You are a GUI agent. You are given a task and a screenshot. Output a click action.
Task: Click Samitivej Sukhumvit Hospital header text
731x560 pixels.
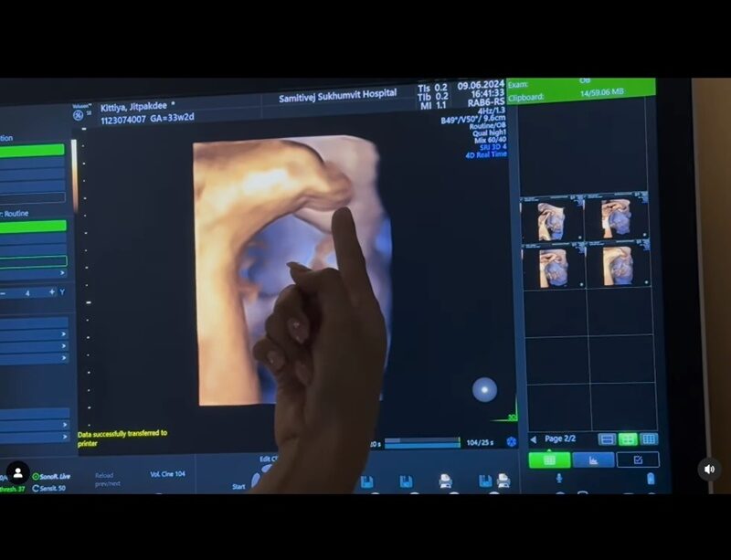(337, 96)
